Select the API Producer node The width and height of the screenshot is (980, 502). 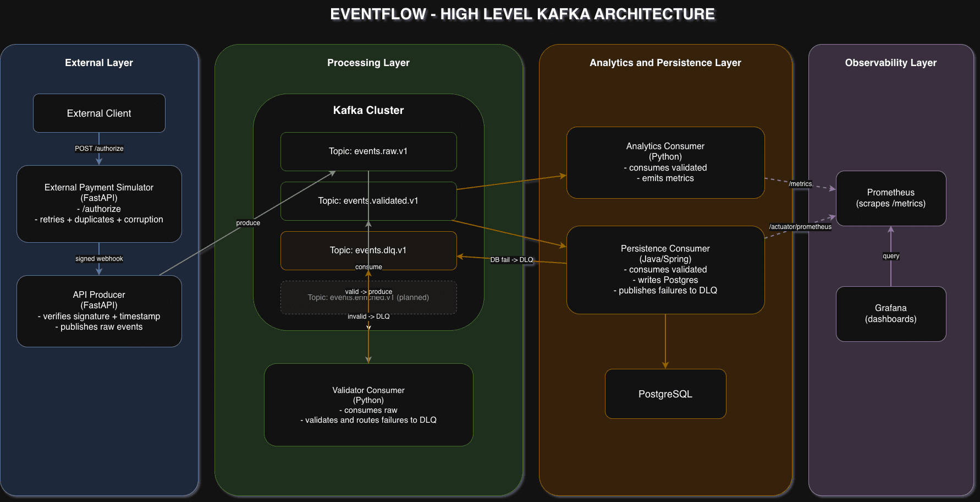(x=99, y=311)
